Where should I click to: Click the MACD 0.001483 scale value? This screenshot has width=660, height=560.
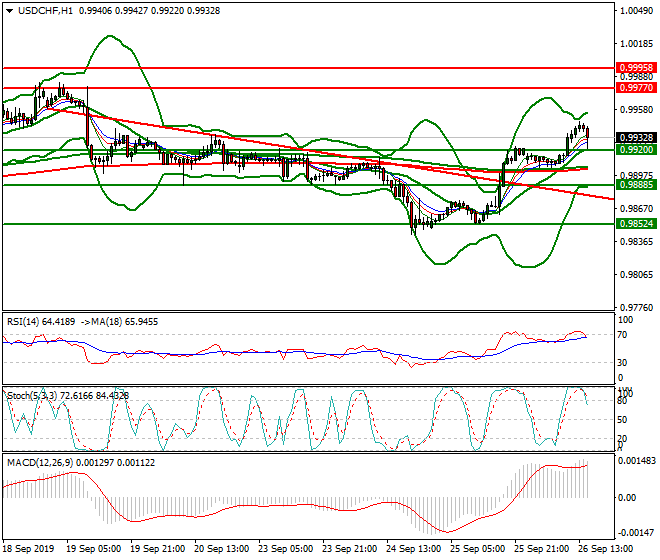point(636,461)
